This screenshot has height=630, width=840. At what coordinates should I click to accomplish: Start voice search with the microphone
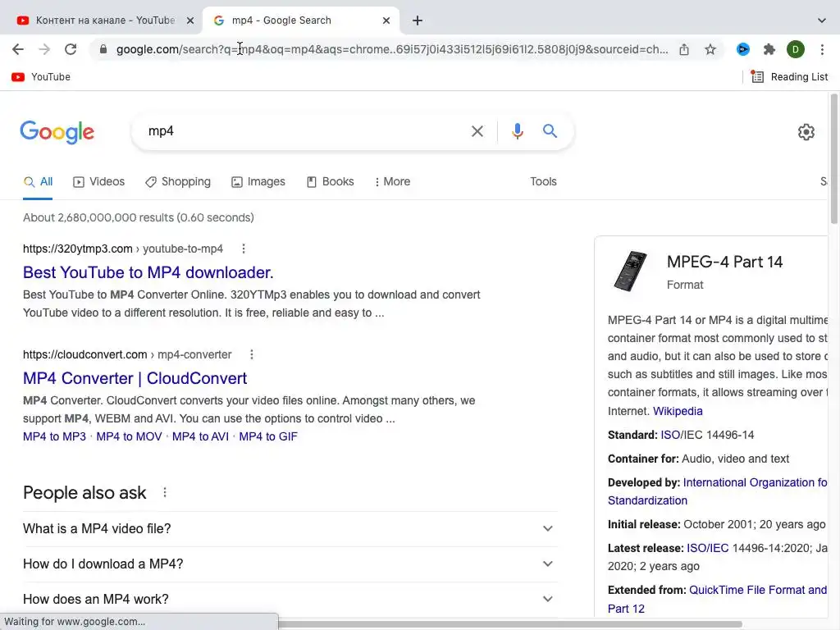tap(517, 131)
